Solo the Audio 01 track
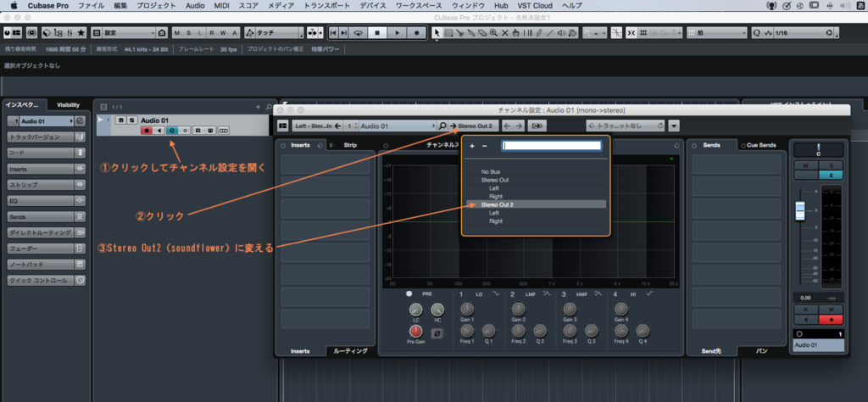 (131, 120)
